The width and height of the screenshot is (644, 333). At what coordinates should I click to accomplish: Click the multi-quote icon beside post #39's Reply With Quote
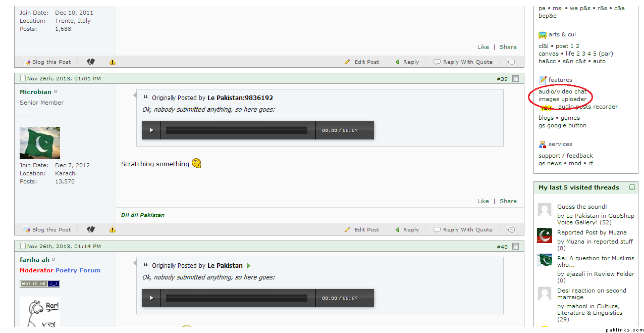coord(511,229)
